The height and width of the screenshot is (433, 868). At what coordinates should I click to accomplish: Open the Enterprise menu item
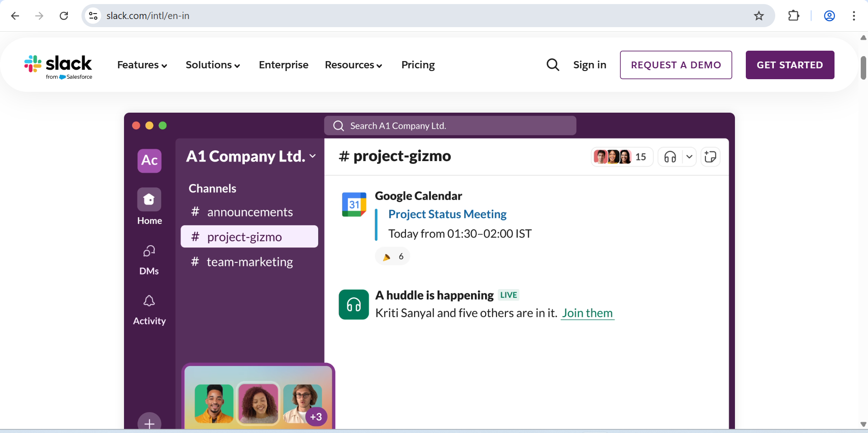pos(283,65)
